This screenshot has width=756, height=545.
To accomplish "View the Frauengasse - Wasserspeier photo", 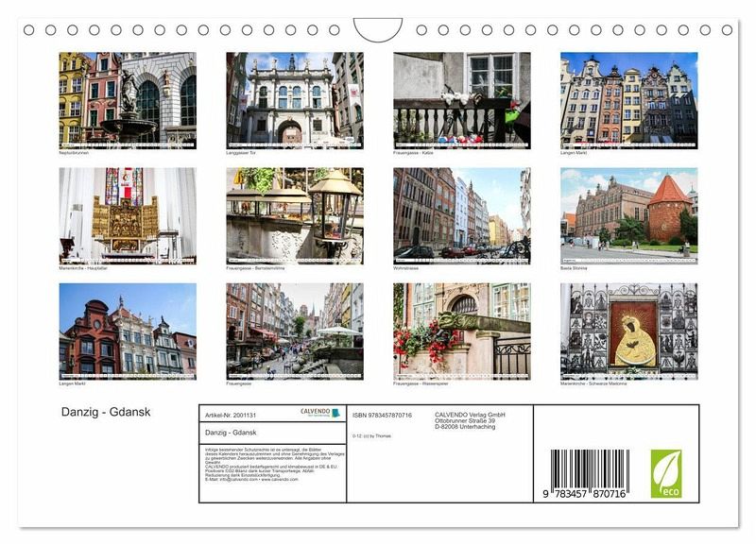I will pos(461,331).
